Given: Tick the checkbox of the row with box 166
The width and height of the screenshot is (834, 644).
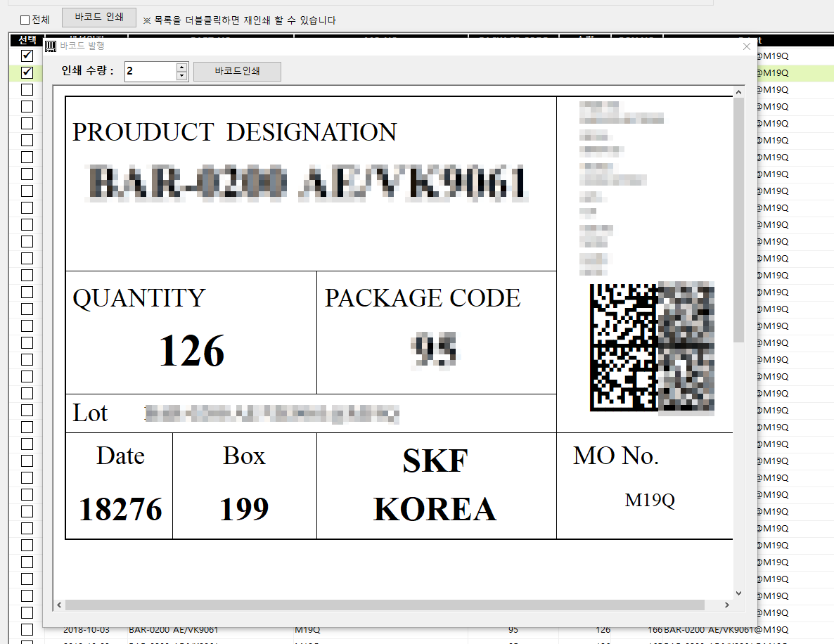Looking at the screenshot, I should pyautogui.click(x=27, y=630).
